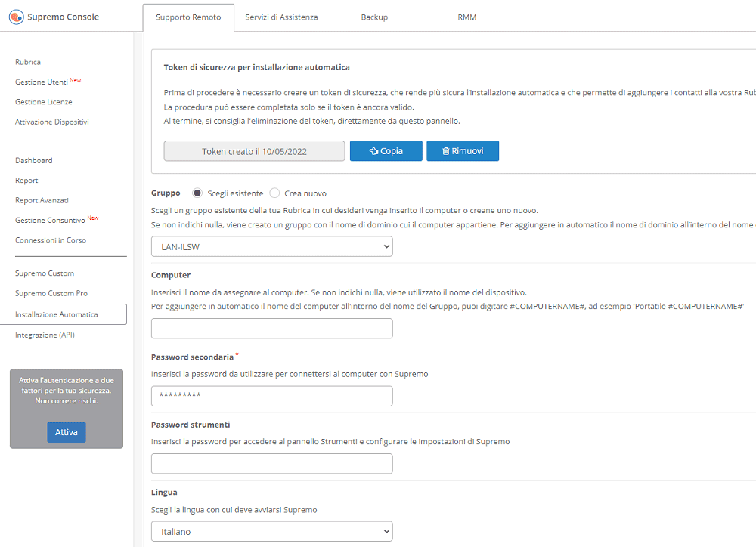
Task: Click the Token di sicurezza heading
Action: 256,67
